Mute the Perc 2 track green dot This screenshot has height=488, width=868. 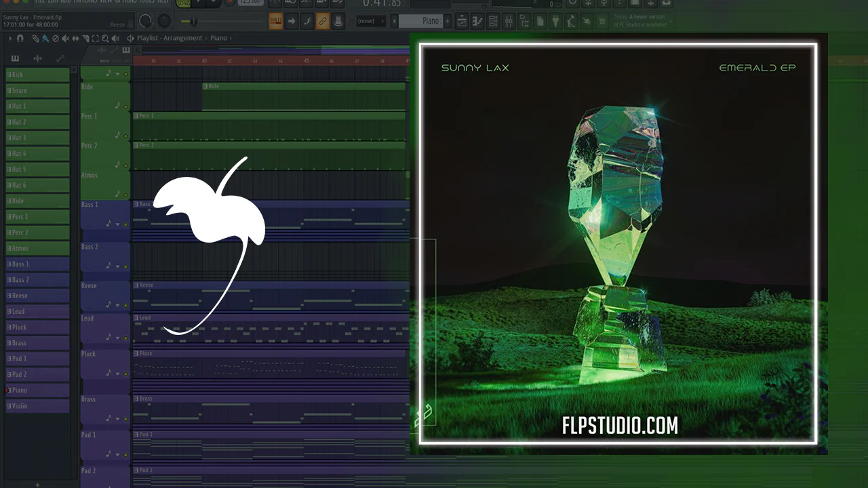click(x=125, y=165)
